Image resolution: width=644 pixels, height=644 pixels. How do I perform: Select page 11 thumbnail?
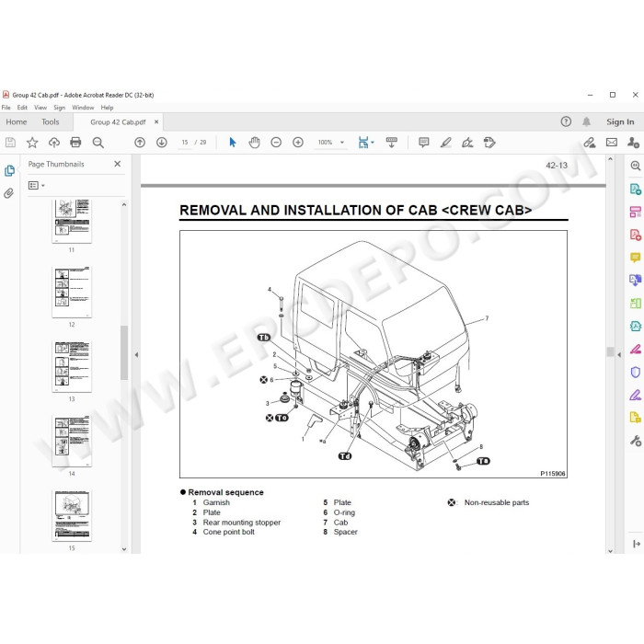point(72,221)
